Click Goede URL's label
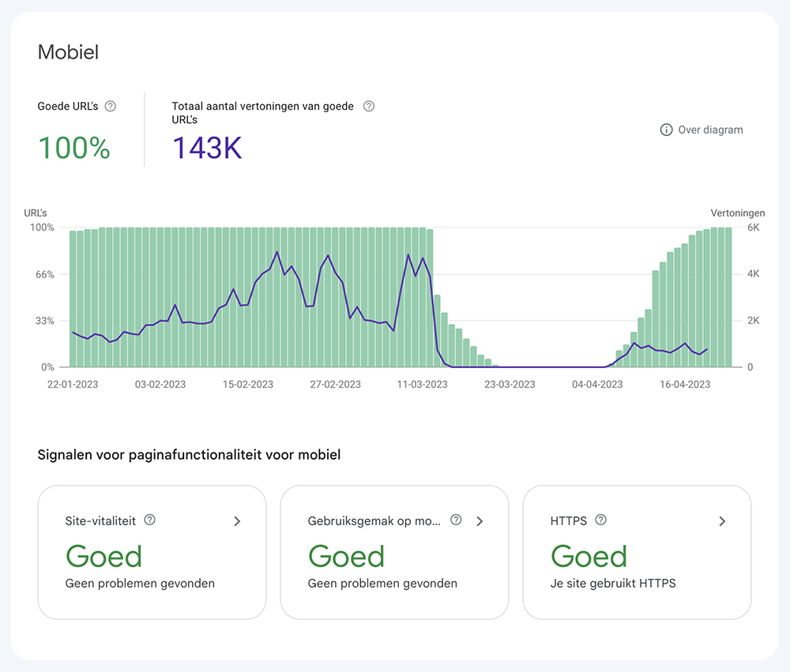The image size is (790, 672). click(68, 107)
